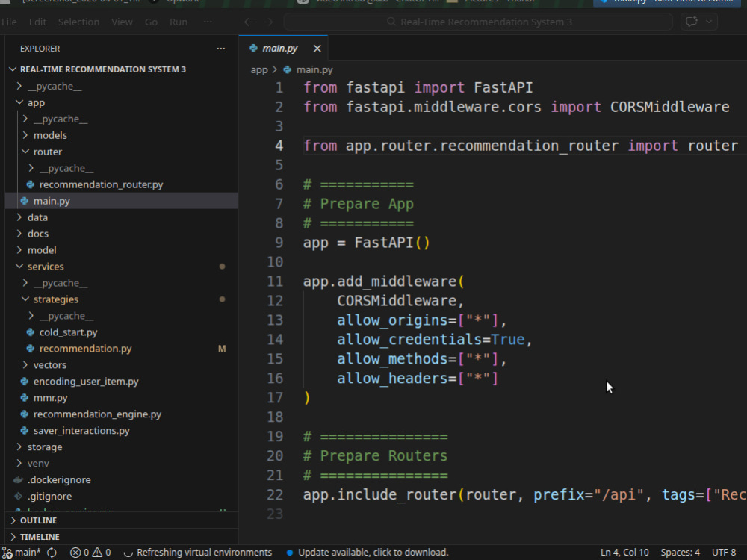Image resolution: width=747 pixels, height=560 pixels.
Task: Open Explorer views and more actions ellipsis
Action: pyautogui.click(x=220, y=49)
